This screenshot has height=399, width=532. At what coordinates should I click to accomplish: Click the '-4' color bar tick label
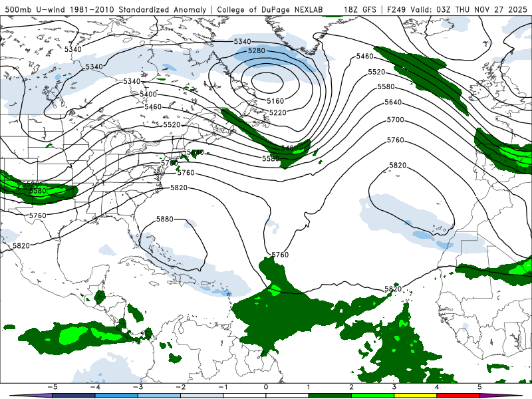95,387
